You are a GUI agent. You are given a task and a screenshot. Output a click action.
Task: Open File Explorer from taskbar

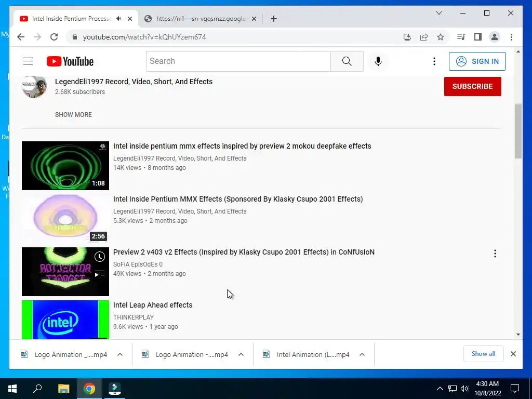click(x=63, y=389)
